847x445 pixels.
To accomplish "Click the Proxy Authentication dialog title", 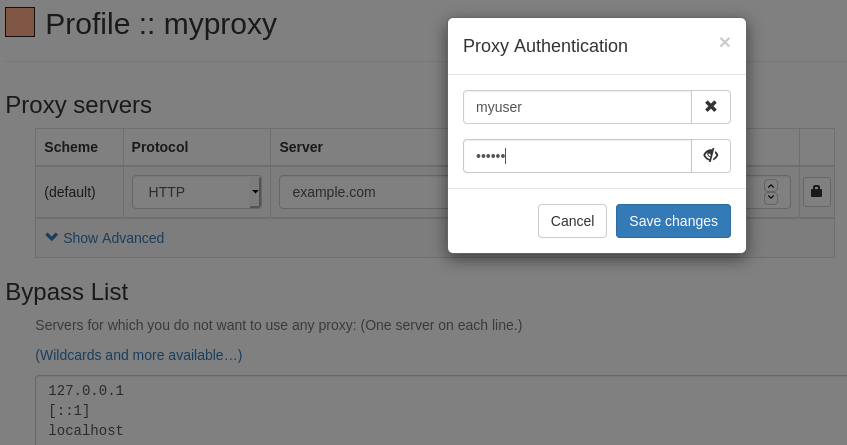I will tap(545, 46).
